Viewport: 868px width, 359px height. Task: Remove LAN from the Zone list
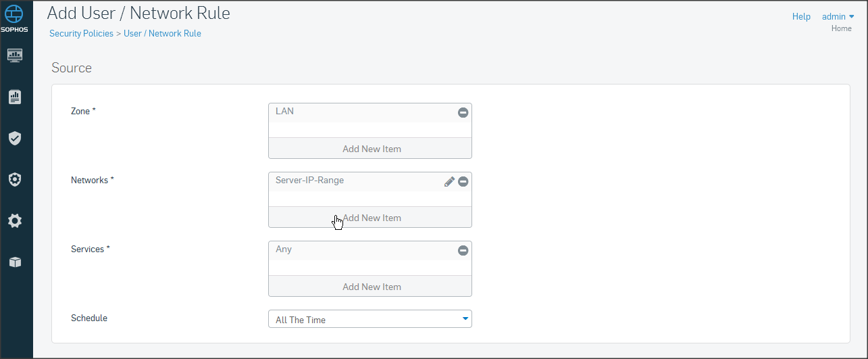tap(463, 112)
